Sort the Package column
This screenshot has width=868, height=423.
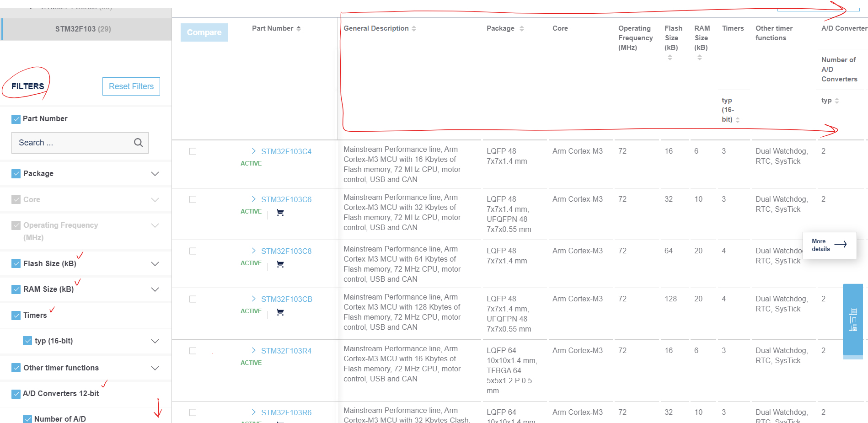pos(522,28)
